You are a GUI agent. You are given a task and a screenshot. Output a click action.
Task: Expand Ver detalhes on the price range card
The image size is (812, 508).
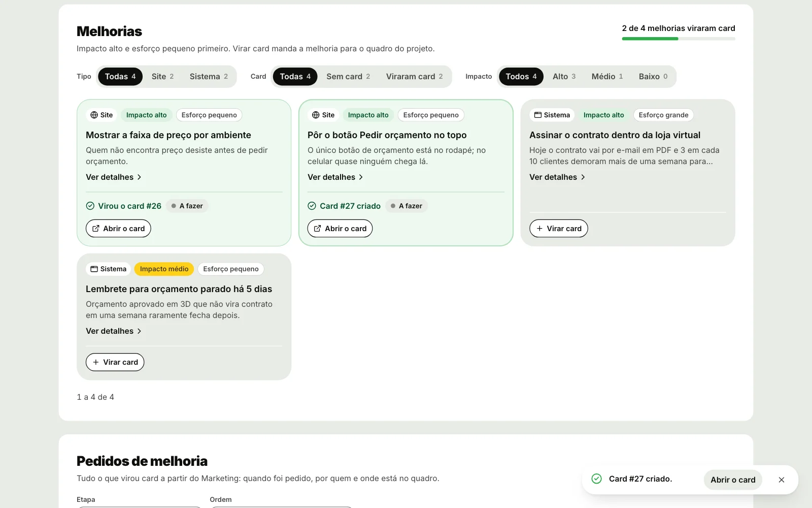click(x=114, y=177)
